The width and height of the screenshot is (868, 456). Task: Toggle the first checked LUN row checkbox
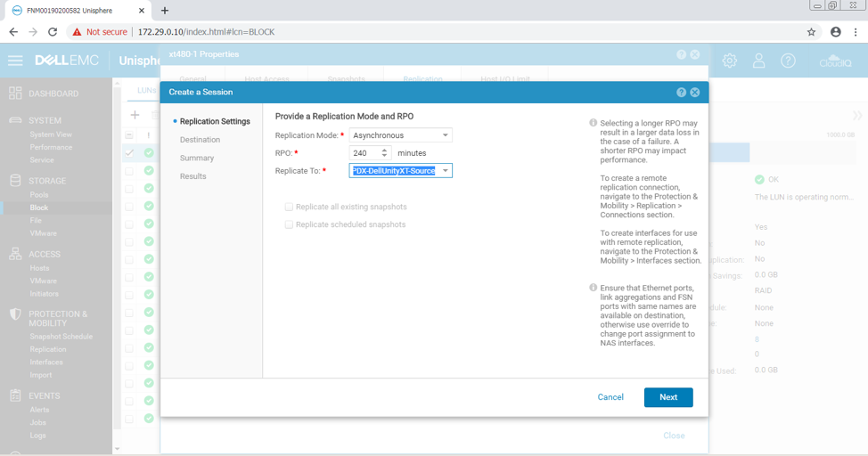(x=129, y=153)
